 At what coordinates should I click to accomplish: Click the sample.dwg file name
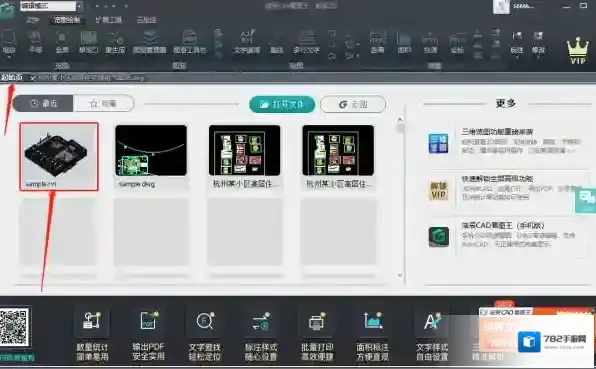click(137, 184)
